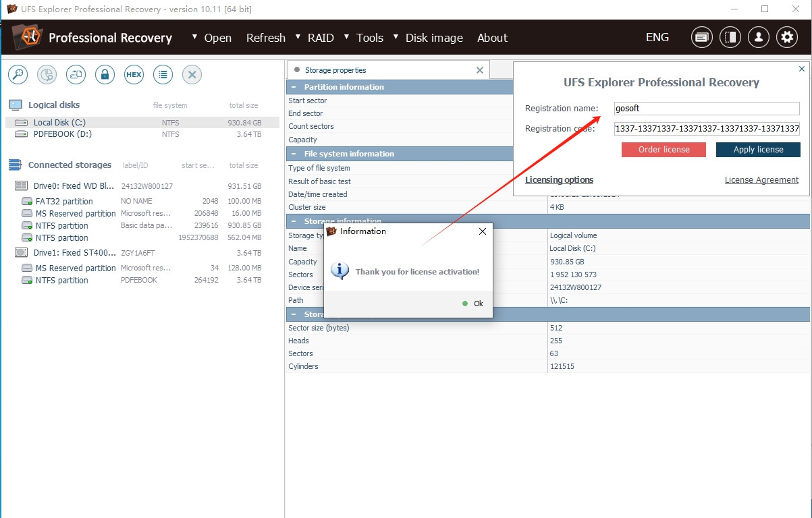
Task: Click the Apply license button
Action: [x=758, y=150]
